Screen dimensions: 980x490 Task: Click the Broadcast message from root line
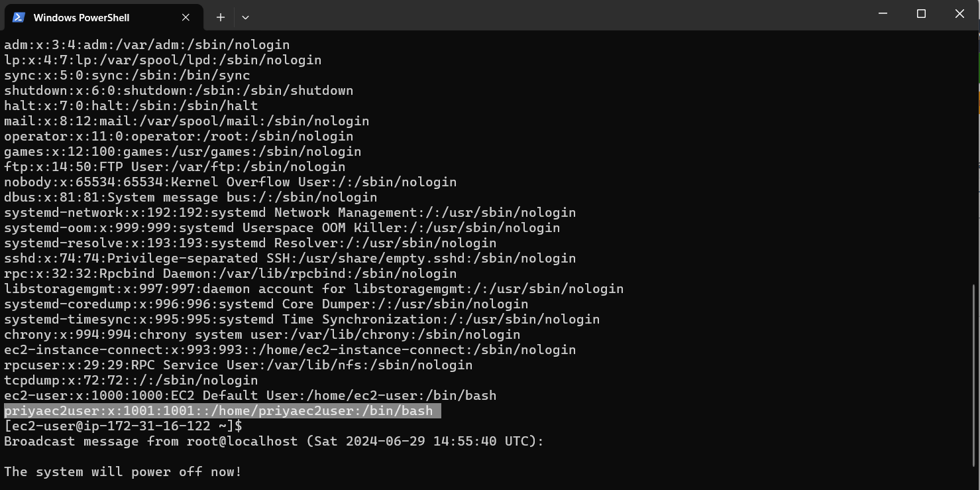(x=274, y=442)
